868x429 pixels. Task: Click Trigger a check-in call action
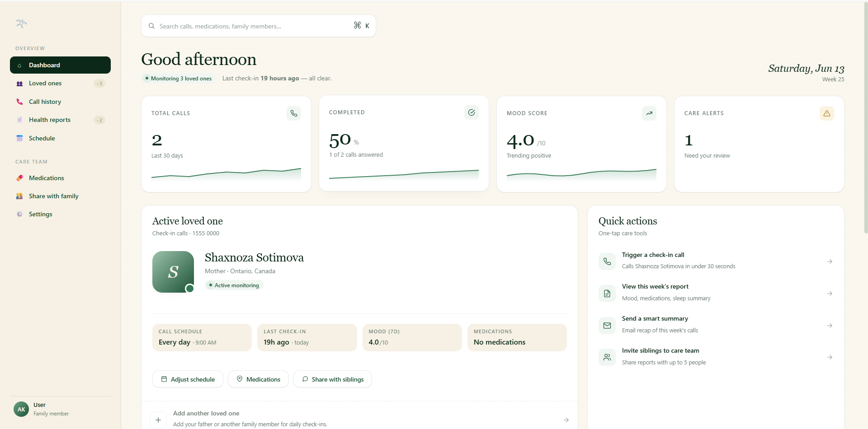[x=716, y=261]
